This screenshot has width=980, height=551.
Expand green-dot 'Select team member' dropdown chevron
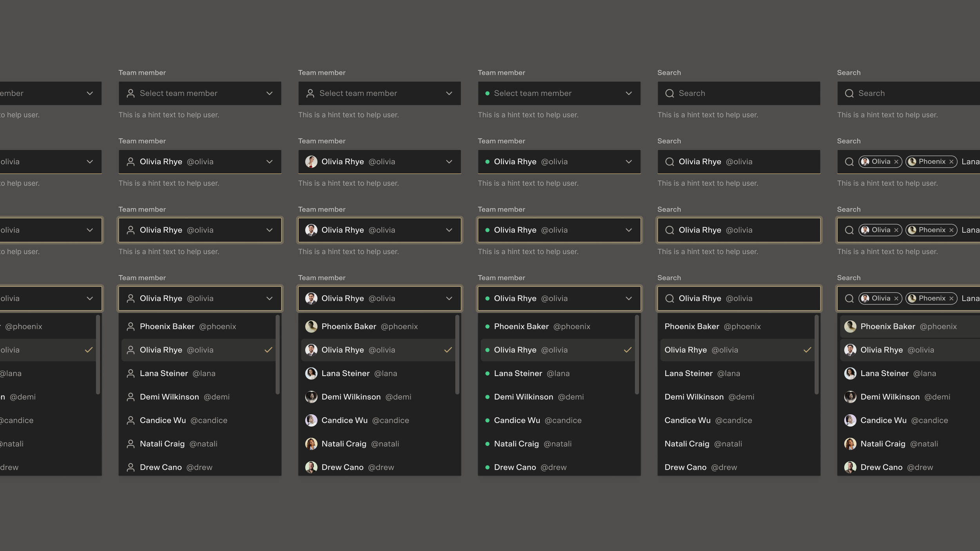coord(629,93)
